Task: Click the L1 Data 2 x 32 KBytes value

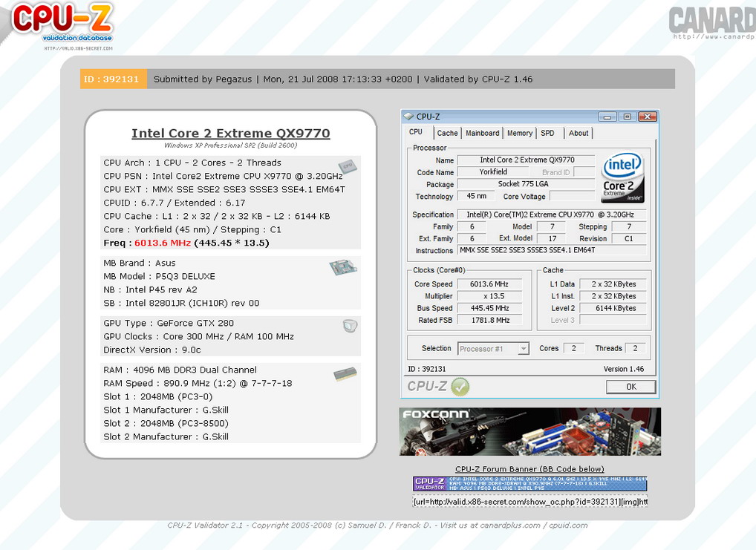Action: point(613,284)
